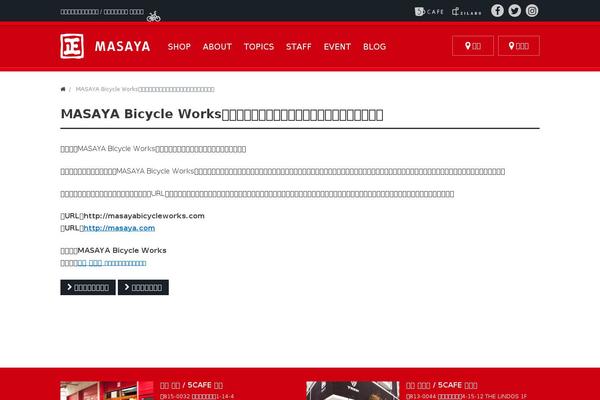Click first map pin location button
This screenshot has height=400, width=600.
[x=473, y=46]
